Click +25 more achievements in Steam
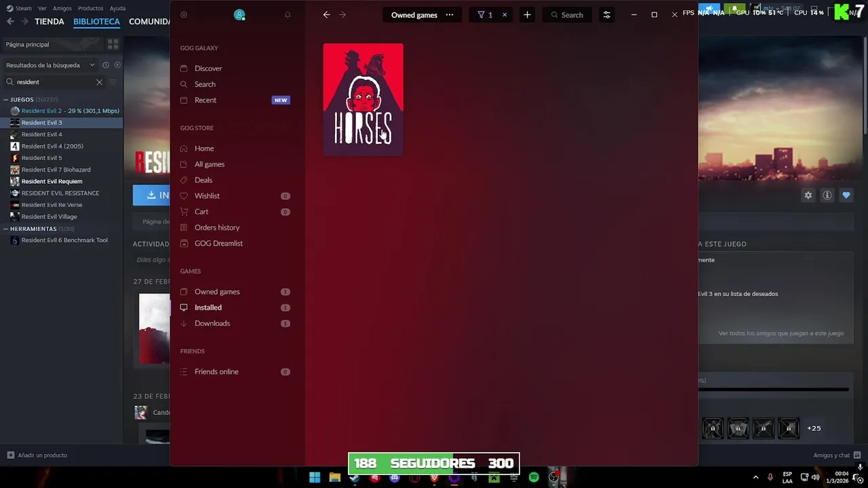Image resolution: width=868 pixels, height=488 pixels. [814, 428]
